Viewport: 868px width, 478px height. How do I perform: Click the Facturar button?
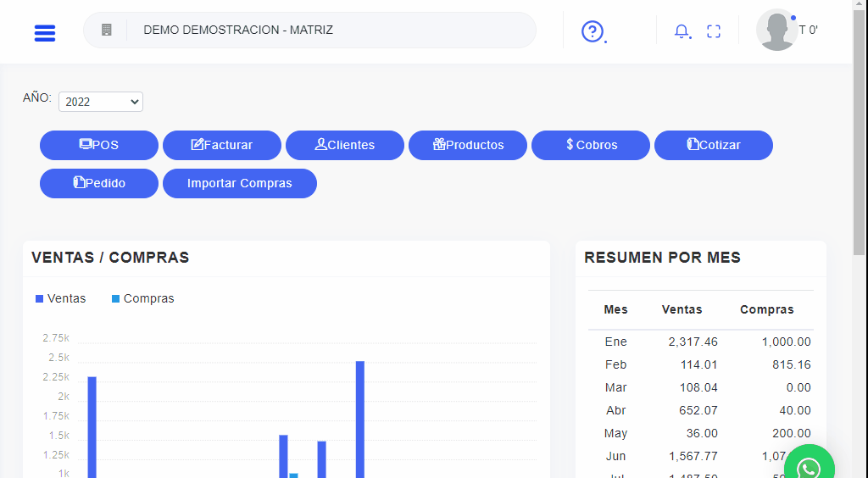(222, 145)
